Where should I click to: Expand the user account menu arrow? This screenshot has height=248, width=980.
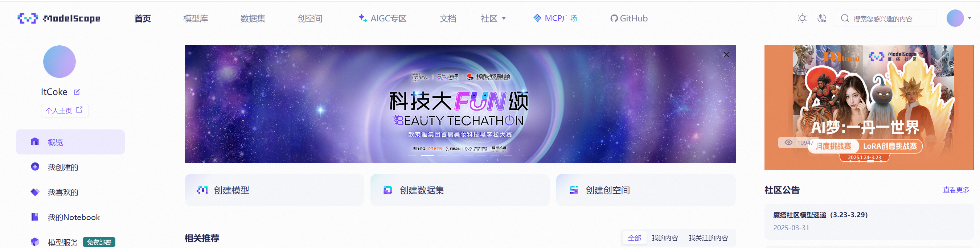point(969,18)
